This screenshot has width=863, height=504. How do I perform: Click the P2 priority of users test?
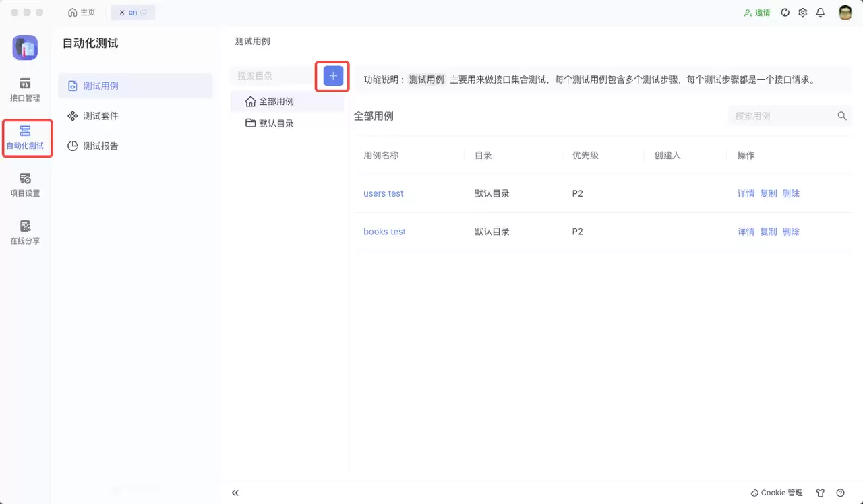coord(578,193)
